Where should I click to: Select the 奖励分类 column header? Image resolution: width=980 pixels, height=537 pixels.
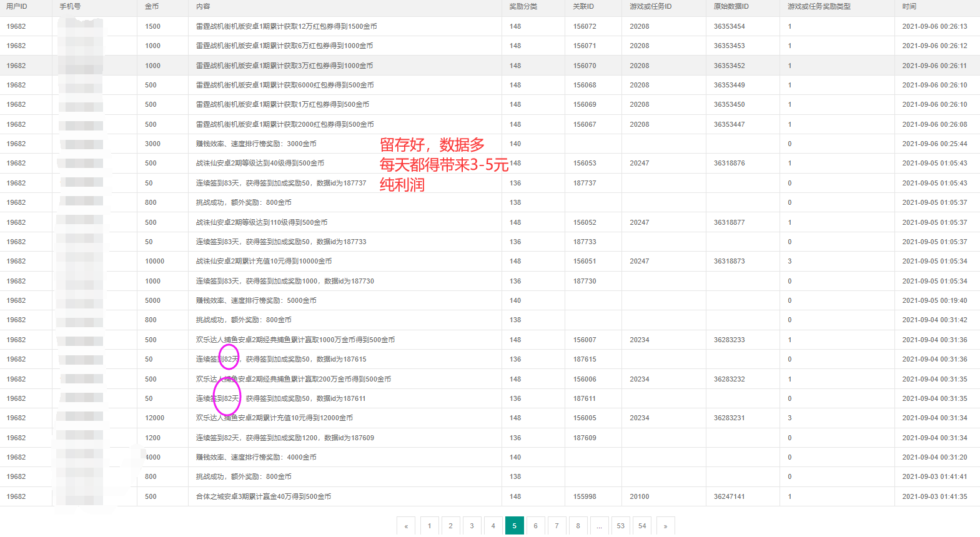click(x=523, y=6)
